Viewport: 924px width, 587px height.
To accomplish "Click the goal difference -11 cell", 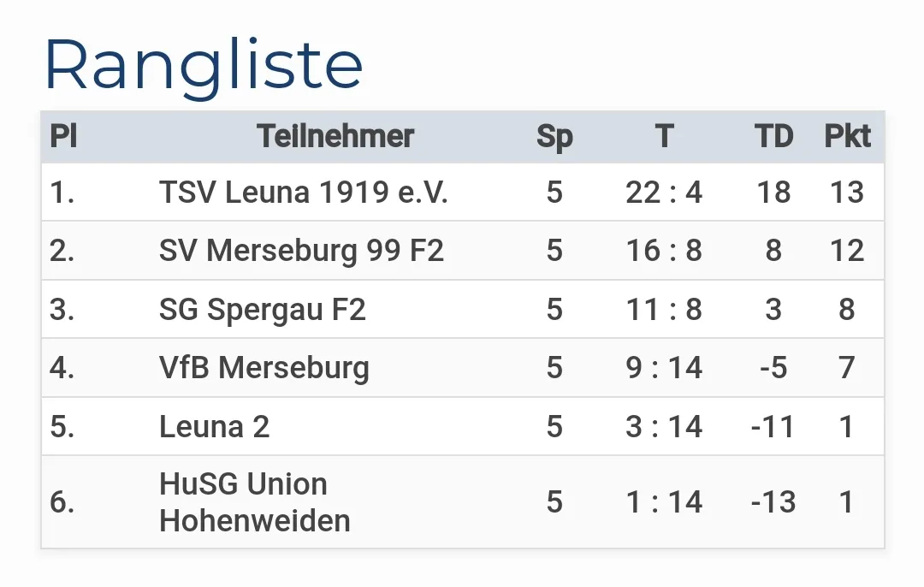I will pyautogui.click(x=773, y=426).
